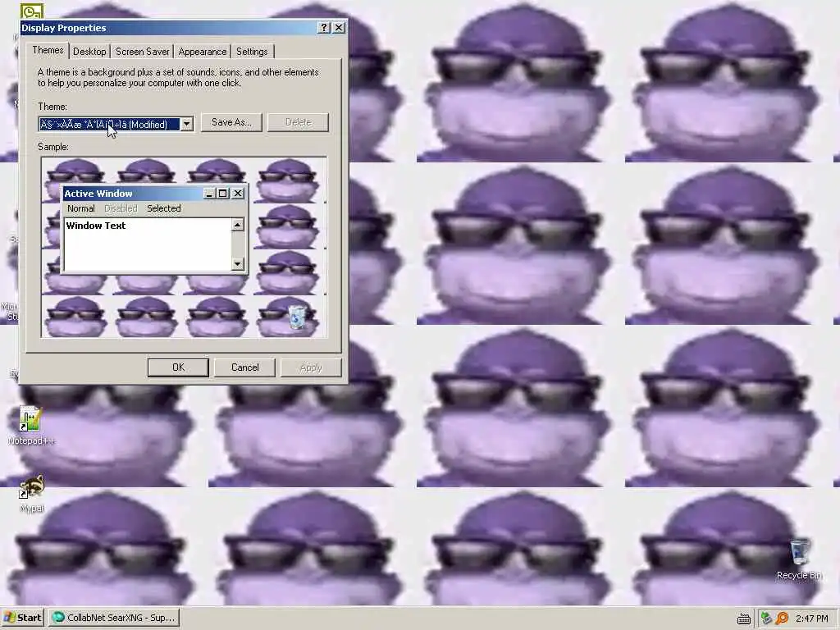Switch to the Themes tab
840x630 pixels.
[48, 50]
